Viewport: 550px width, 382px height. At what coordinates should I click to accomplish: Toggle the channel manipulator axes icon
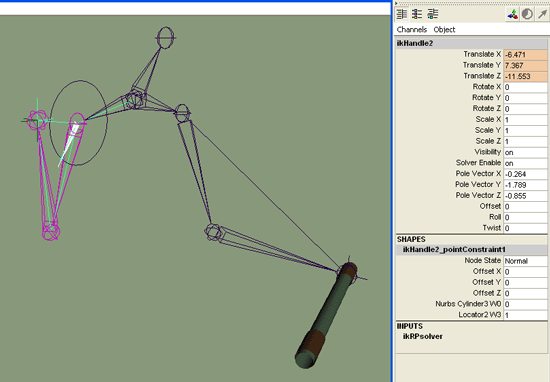[512, 14]
